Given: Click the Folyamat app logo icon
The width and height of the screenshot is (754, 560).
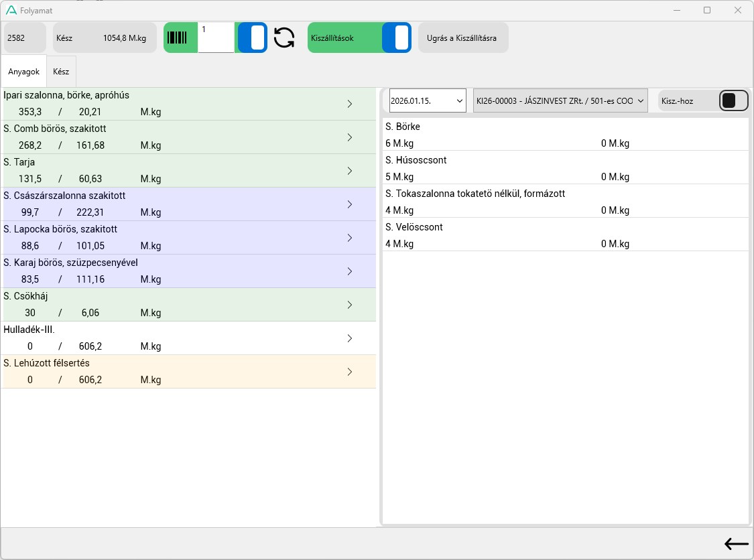Looking at the screenshot, I should 11,11.
